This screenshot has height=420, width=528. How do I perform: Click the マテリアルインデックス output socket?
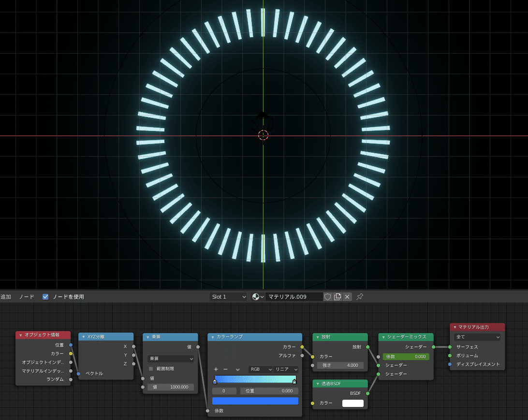point(71,371)
